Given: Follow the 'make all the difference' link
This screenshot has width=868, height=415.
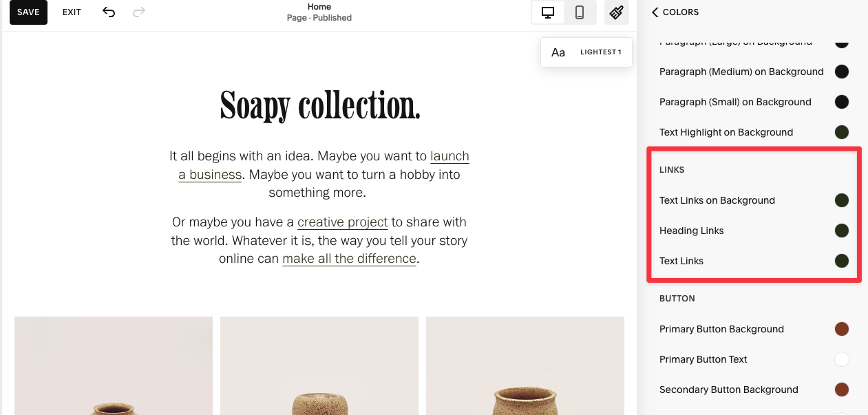Looking at the screenshot, I should click(350, 259).
